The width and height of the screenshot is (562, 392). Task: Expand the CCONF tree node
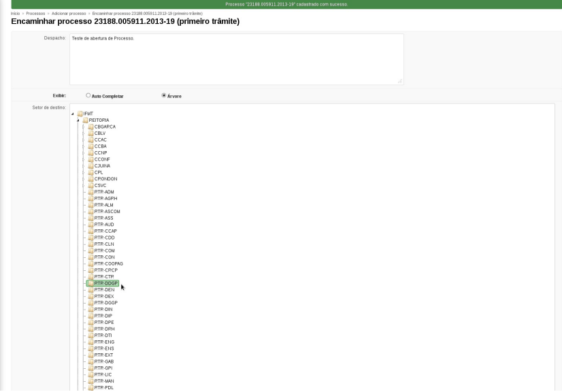click(84, 159)
